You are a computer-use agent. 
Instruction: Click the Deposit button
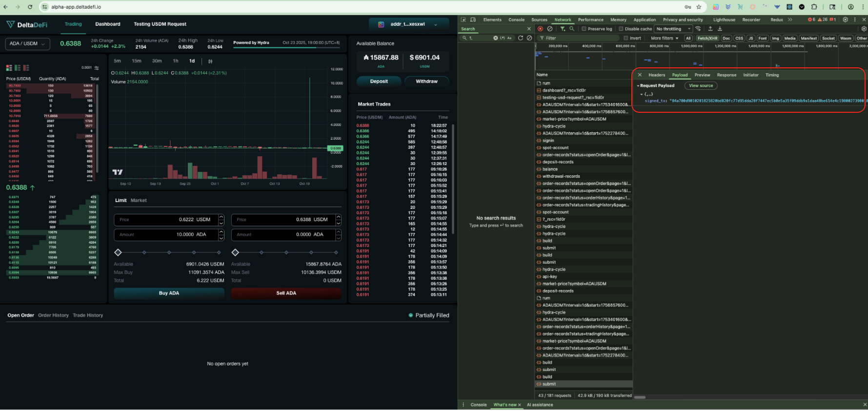click(x=379, y=82)
